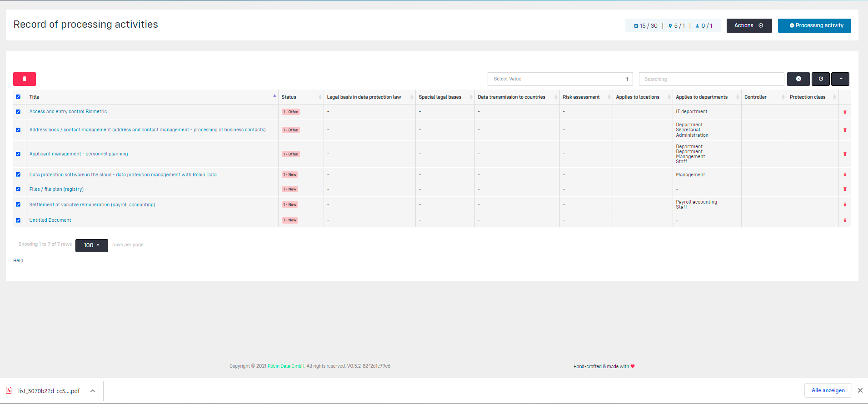Image resolution: width=868 pixels, height=404 pixels.
Task: Open the Actions dropdown menu
Action: [x=749, y=25]
